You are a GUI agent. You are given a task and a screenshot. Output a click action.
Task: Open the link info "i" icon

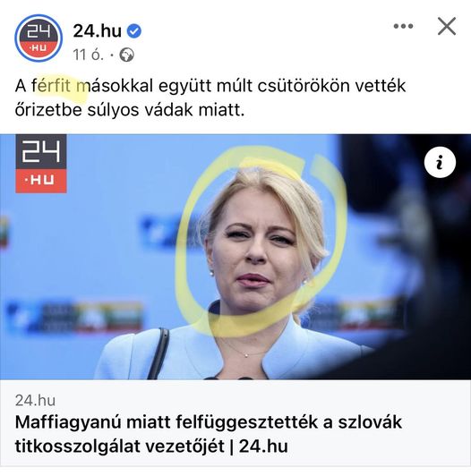tap(440, 162)
